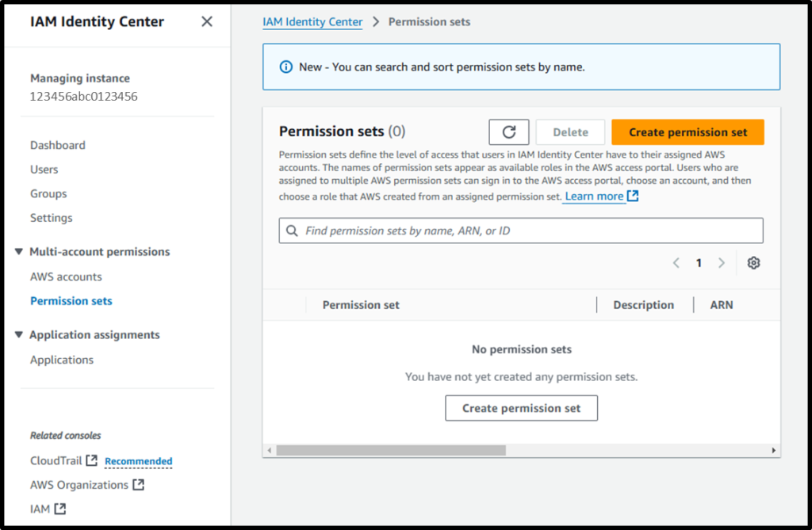This screenshot has width=812, height=530.
Task: Open IAM Identity Center from the breadcrumb
Action: point(312,21)
